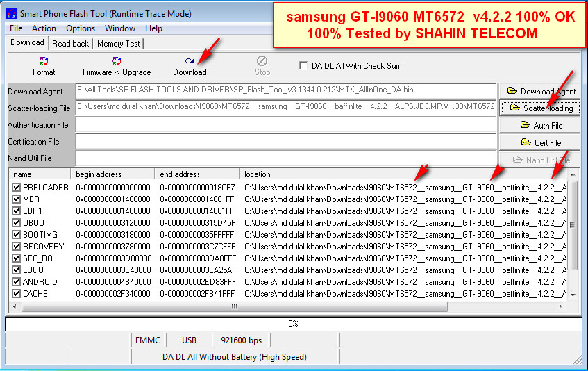The width and height of the screenshot is (588, 371).
Task: Click the DA DL All Without Battery status
Action: [235, 357]
